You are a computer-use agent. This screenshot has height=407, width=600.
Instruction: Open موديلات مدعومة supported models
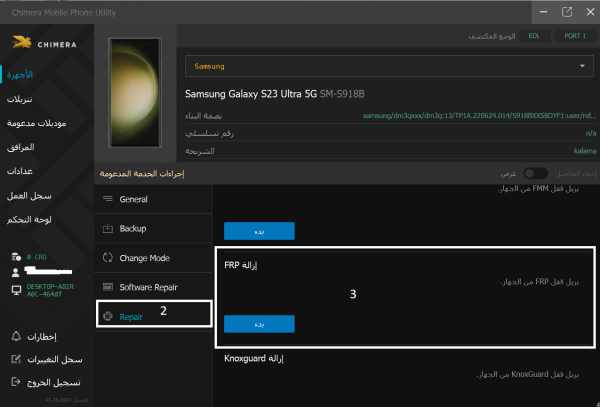36,123
